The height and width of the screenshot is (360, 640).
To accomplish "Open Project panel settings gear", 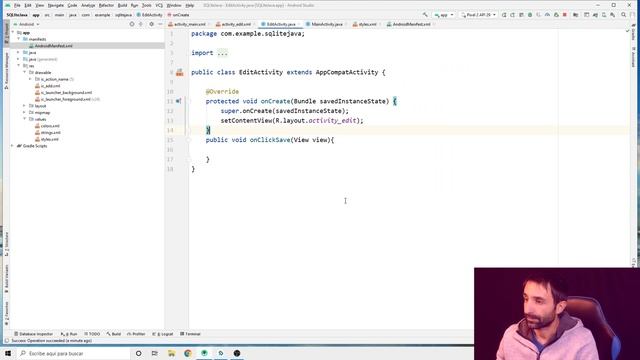I will 151,24.
